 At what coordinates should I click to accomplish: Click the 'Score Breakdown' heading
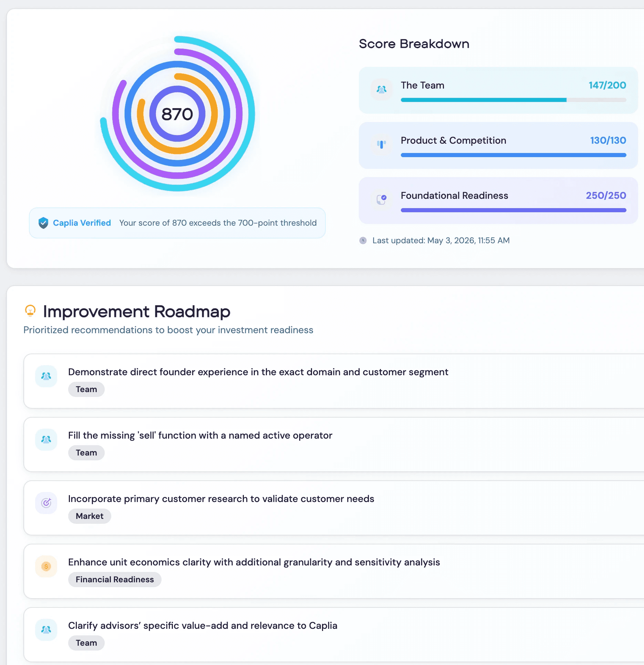click(x=414, y=44)
